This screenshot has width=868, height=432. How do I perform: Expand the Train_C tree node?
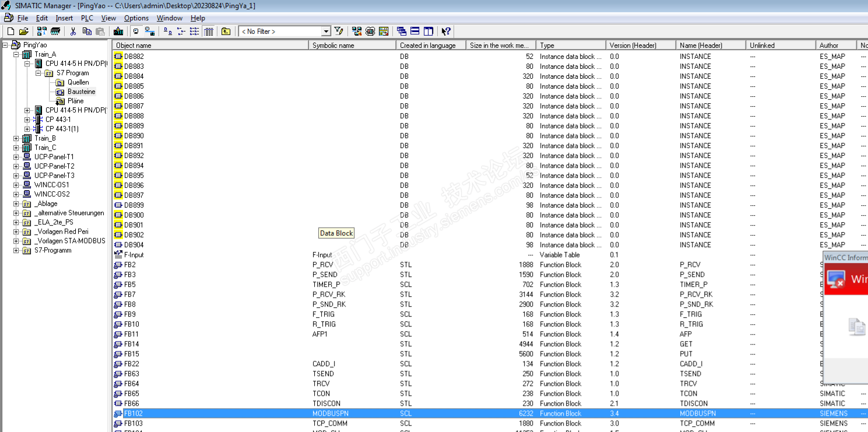tap(16, 147)
